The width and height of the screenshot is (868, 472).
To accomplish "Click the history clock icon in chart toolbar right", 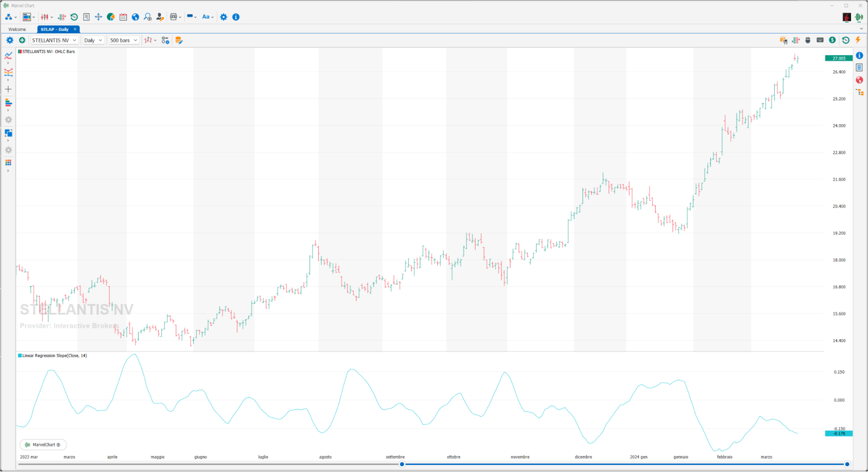I will pyautogui.click(x=845, y=40).
